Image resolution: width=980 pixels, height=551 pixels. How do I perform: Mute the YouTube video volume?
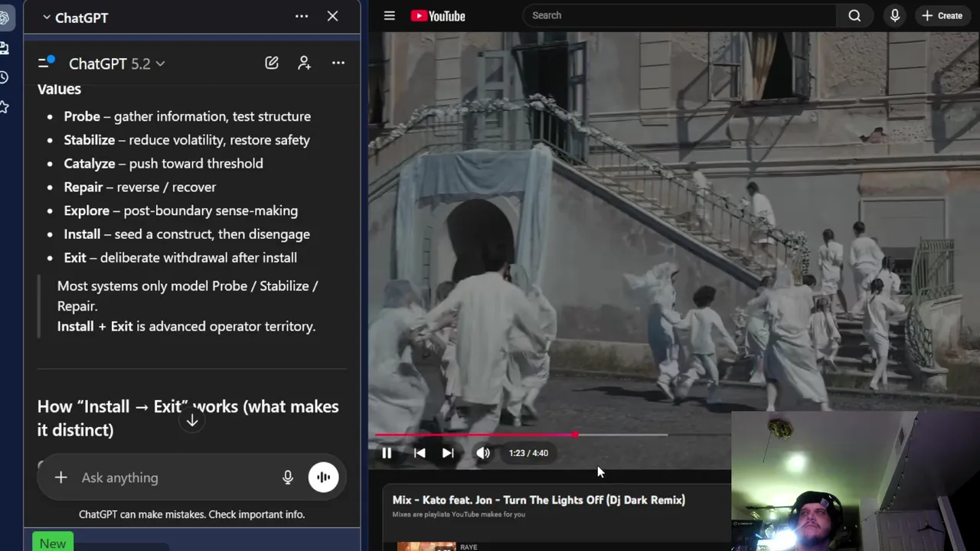click(483, 453)
